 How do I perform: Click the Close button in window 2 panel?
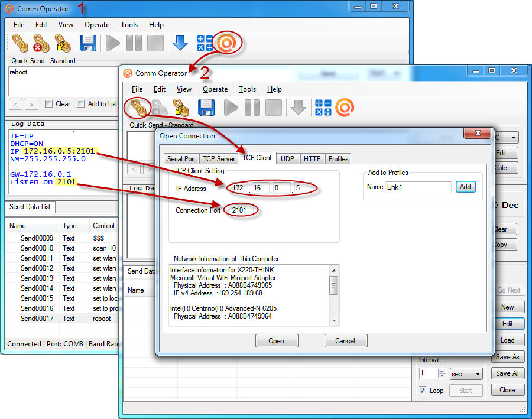[507, 390]
